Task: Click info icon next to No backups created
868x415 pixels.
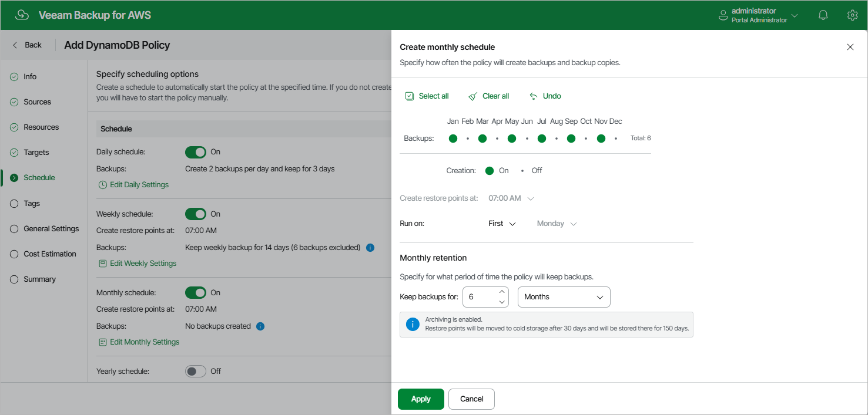Action: tap(260, 326)
